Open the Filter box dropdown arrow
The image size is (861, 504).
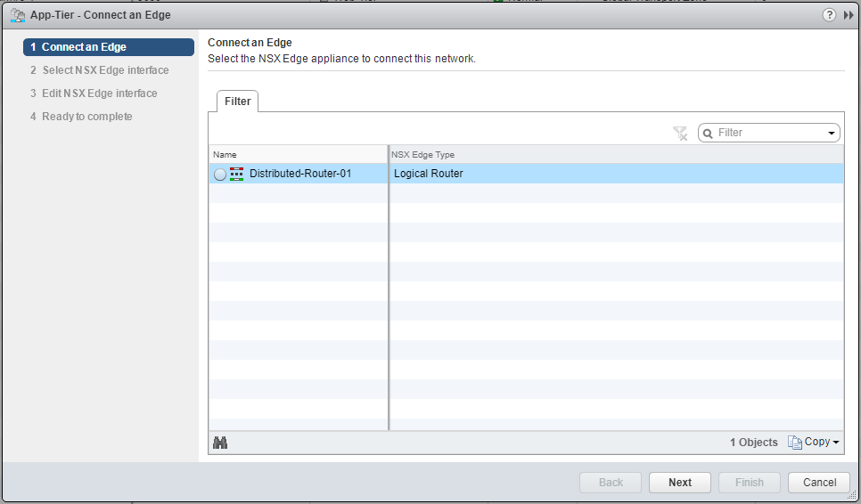click(x=832, y=133)
